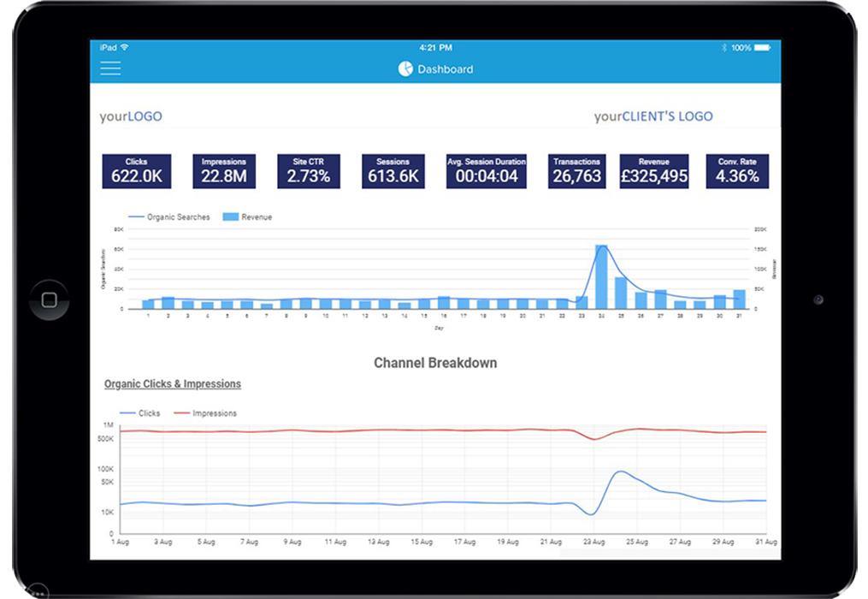
Task: Click the 10K y-axis label on the lower chart
Action: (108, 513)
